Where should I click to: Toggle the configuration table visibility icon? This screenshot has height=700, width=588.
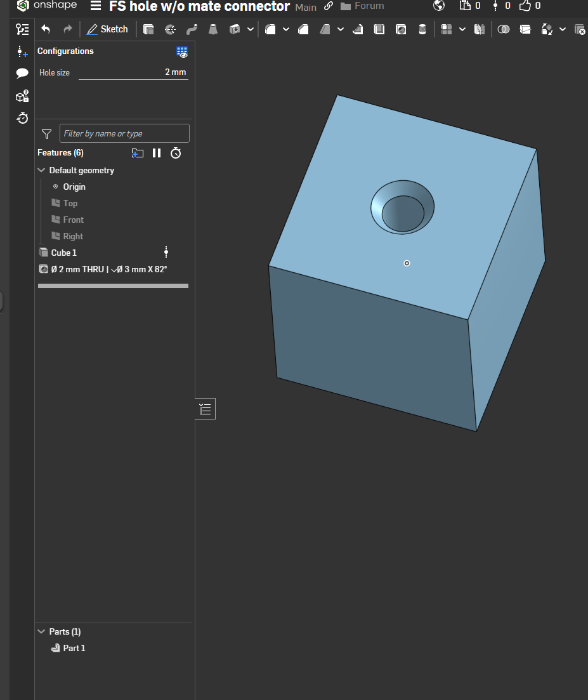pyautogui.click(x=182, y=52)
